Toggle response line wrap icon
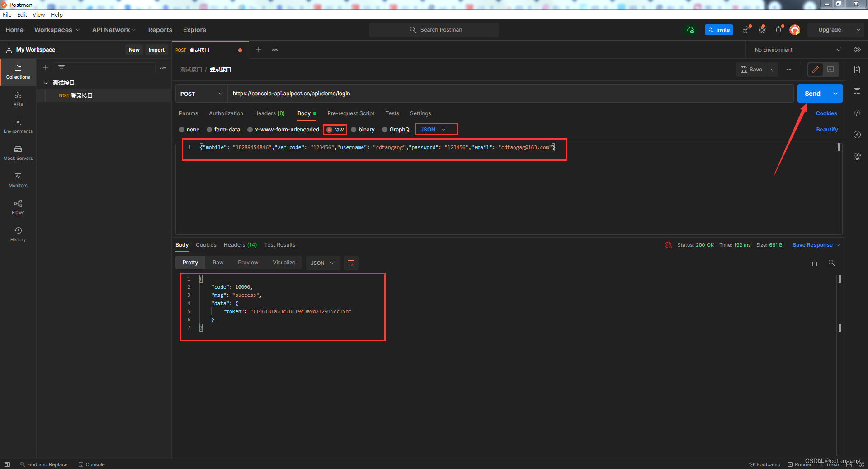The width and height of the screenshot is (868, 469). click(x=351, y=263)
